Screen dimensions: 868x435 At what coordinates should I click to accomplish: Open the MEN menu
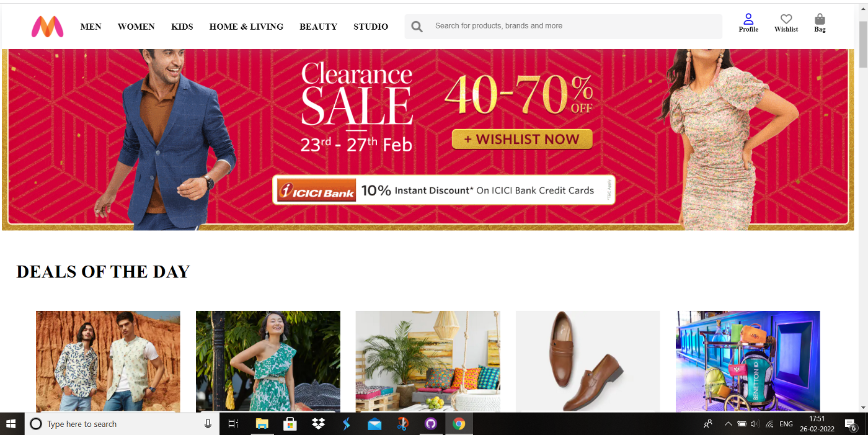click(91, 27)
